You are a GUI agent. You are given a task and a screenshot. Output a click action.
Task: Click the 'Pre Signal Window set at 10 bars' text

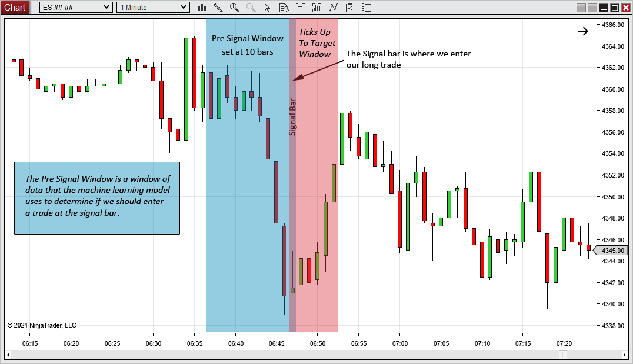(248, 45)
